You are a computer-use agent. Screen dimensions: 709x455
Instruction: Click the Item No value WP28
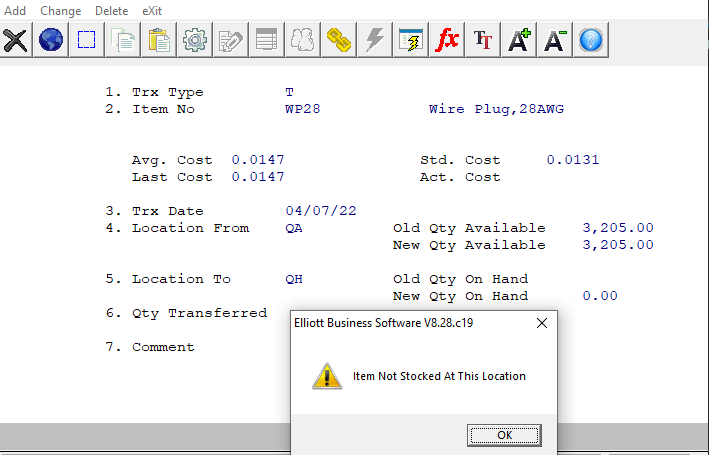pyautogui.click(x=303, y=109)
